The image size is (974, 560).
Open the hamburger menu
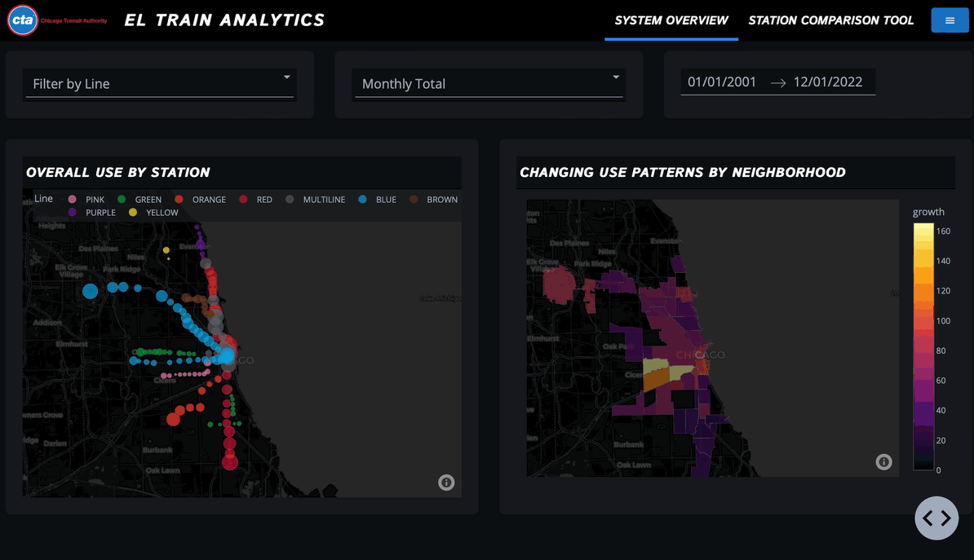point(950,20)
